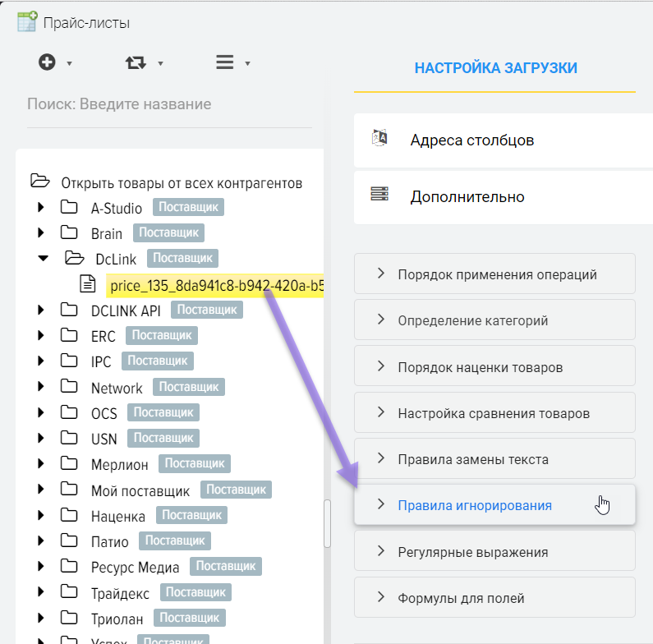
Task: Open Адреса столбцов menu item
Action: click(x=472, y=140)
